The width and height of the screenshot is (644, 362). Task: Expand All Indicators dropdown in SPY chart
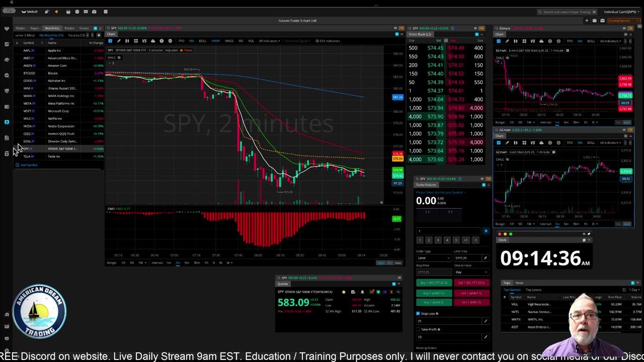269,41
